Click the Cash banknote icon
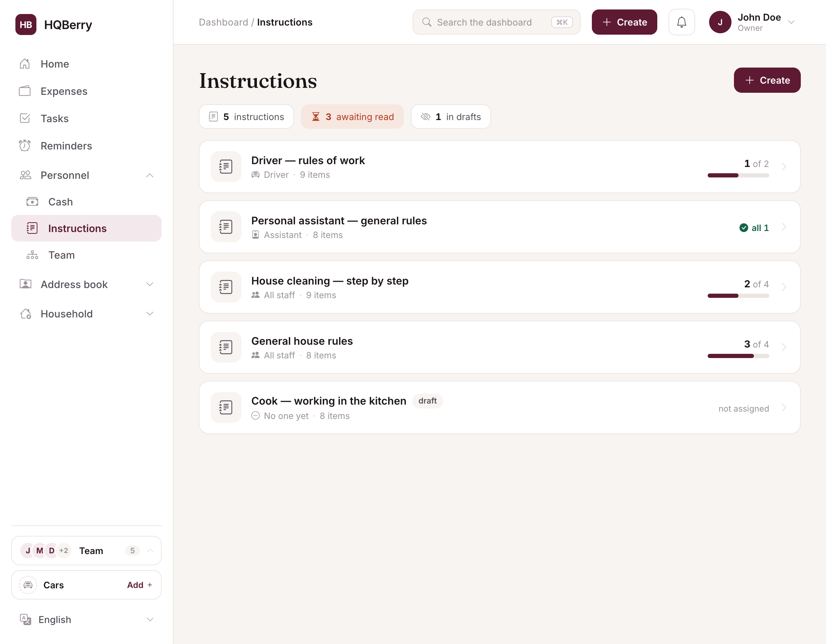The width and height of the screenshot is (826, 644). click(x=32, y=202)
